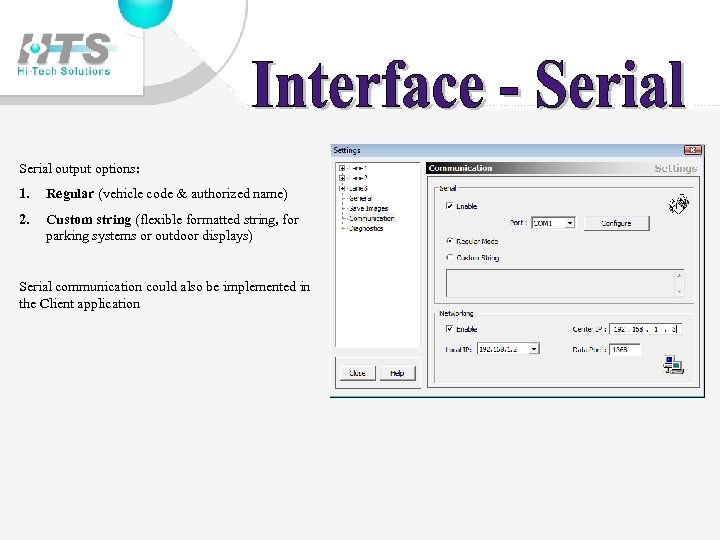
Task: Select Diagnostics in the settings tree
Action: click(366, 228)
